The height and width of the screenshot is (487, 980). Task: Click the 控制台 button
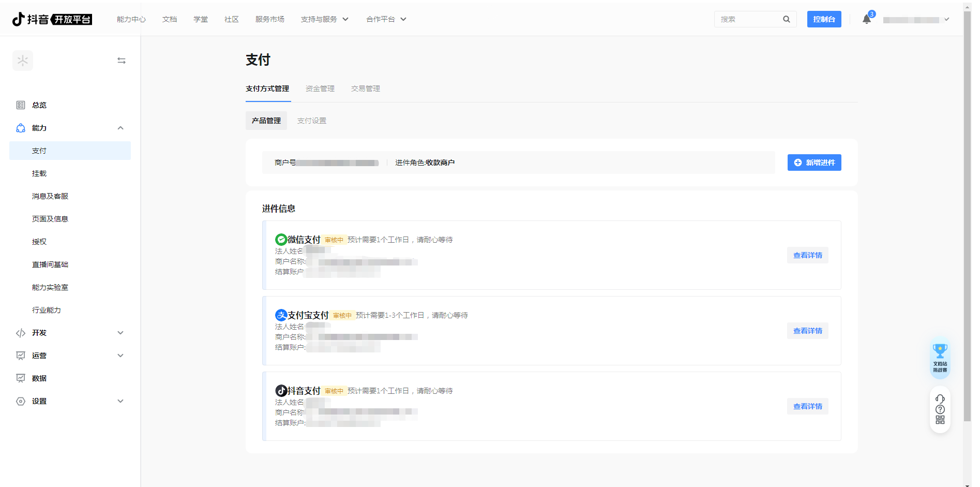click(824, 19)
